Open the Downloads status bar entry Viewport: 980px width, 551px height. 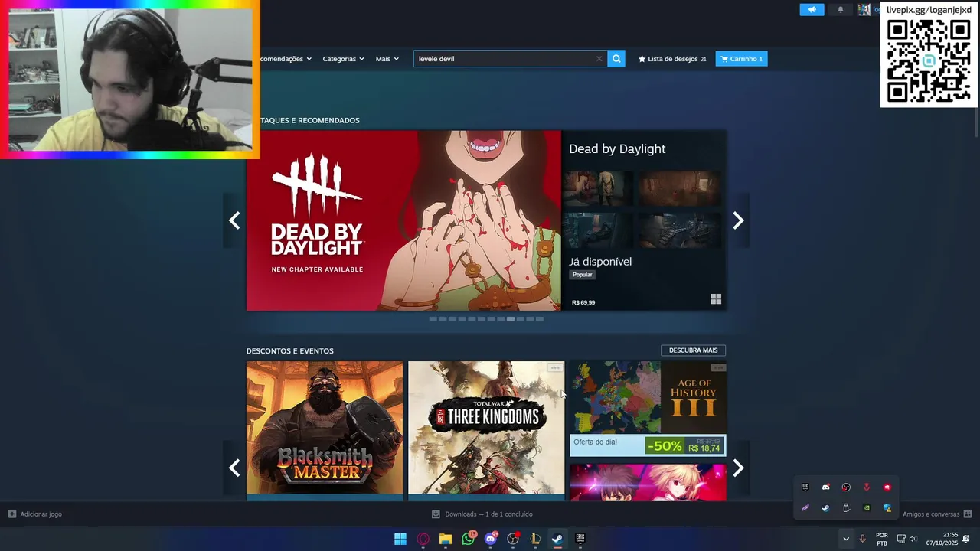[x=482, y=514]
